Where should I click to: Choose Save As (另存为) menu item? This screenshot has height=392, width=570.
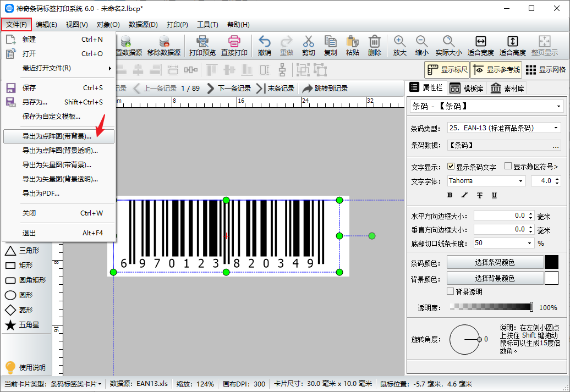pos(59,102)
